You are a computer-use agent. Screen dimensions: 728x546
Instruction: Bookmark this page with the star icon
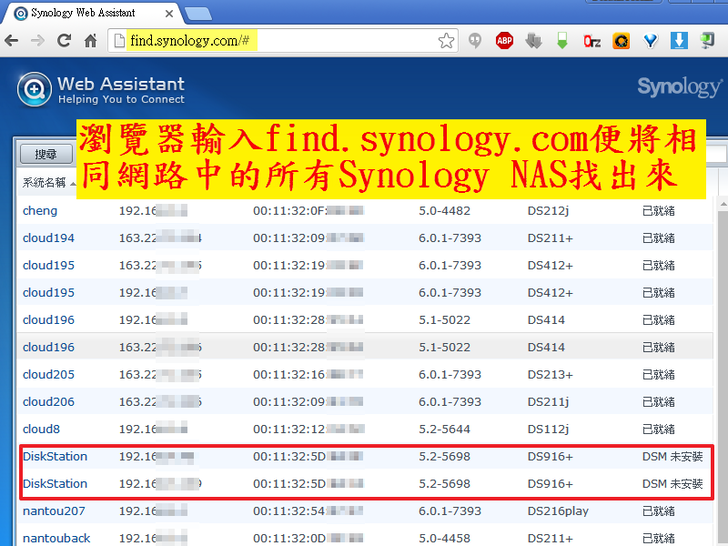[446, 41]
